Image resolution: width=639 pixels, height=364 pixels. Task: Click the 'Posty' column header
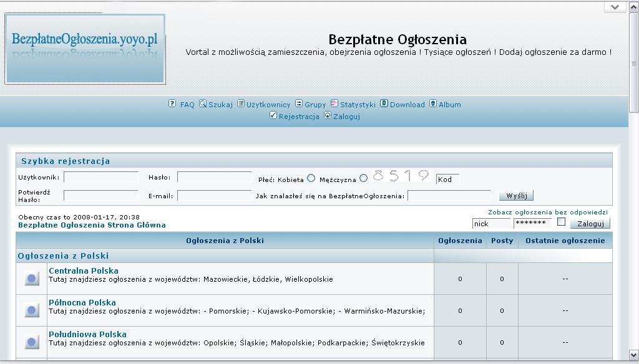coord(502,241)
